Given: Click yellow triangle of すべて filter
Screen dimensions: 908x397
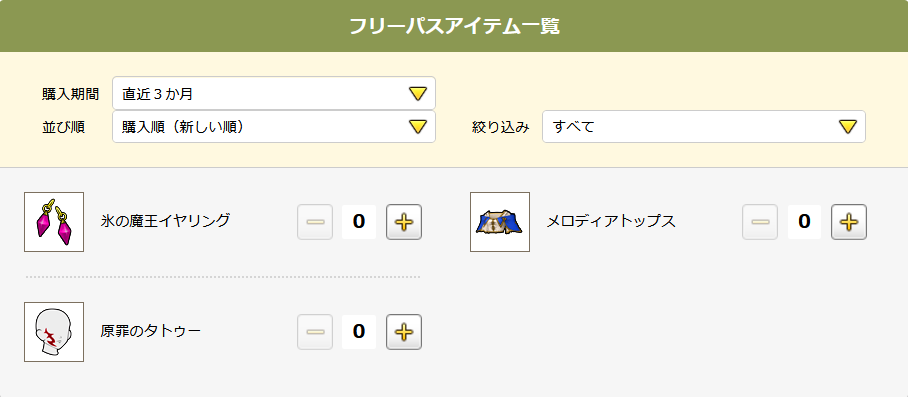Looking at the screenshot, I should click(848, 127).
